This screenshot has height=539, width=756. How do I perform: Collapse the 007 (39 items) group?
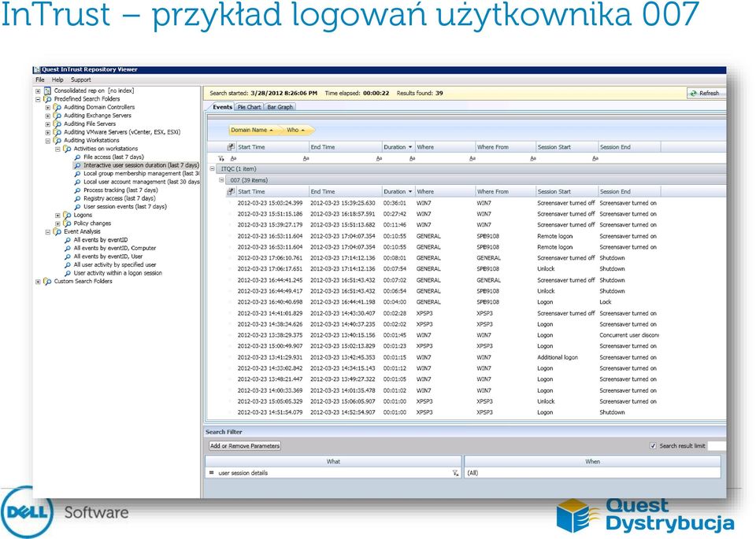222,180
